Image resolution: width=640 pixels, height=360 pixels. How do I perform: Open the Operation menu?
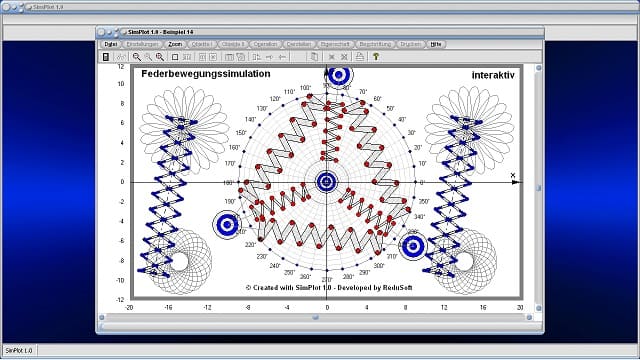tap(265, 44)
